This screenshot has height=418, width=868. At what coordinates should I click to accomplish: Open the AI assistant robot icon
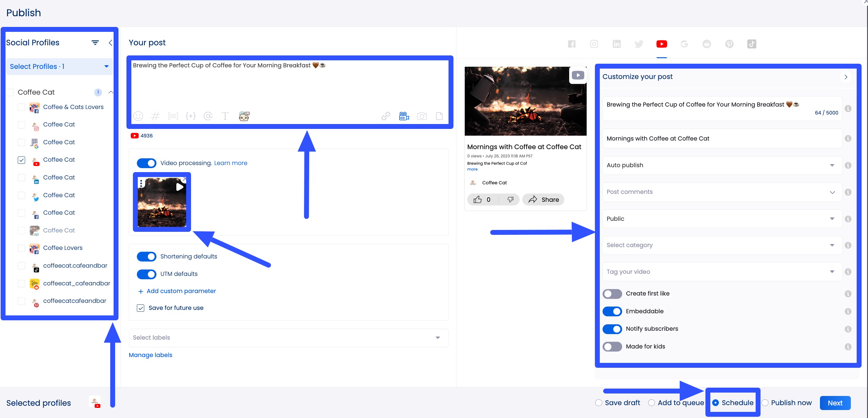tap(244, 116)
